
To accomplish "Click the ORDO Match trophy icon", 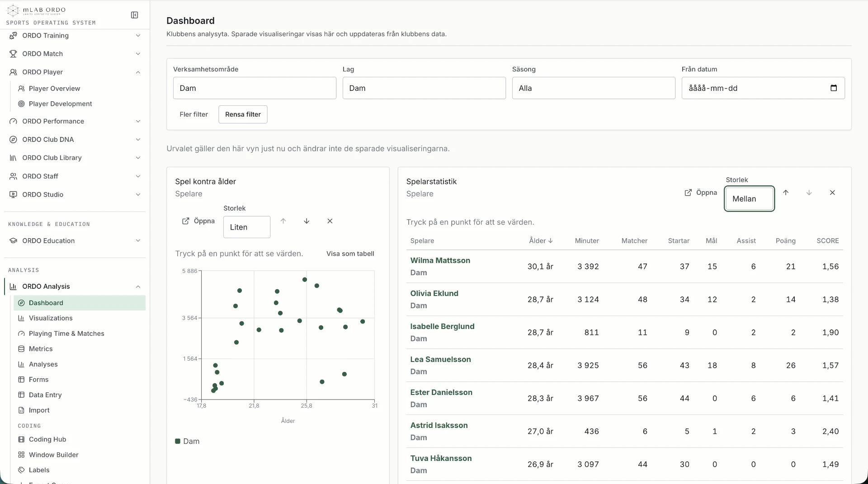I will (13, 54).
